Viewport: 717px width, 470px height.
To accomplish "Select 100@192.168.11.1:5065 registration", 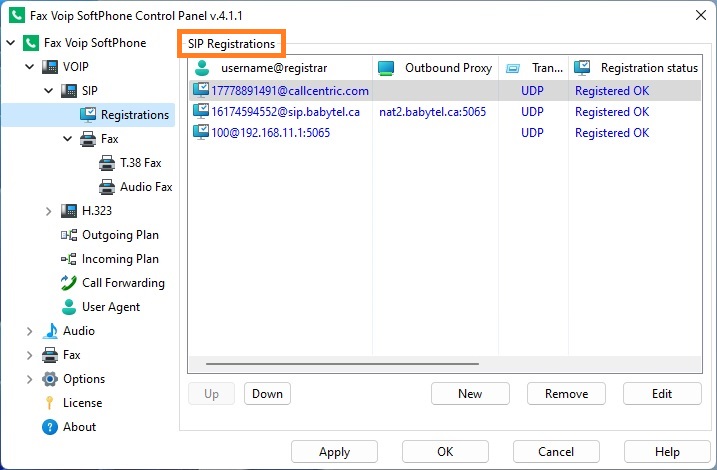I will [x=270, y=133].
